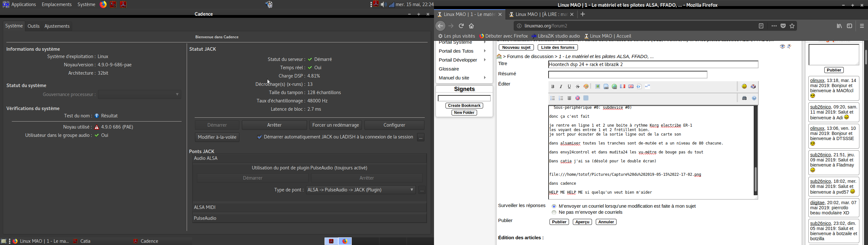Click Forcer un redémarrage button

point(336,125)
